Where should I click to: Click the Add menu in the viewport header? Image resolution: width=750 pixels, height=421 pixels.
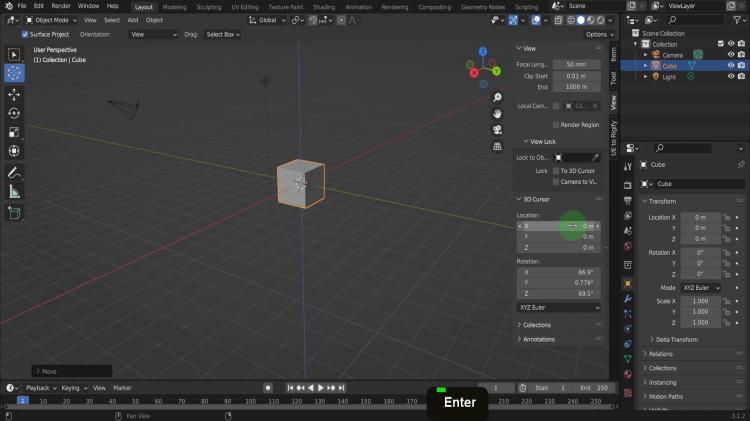[133, 20]
